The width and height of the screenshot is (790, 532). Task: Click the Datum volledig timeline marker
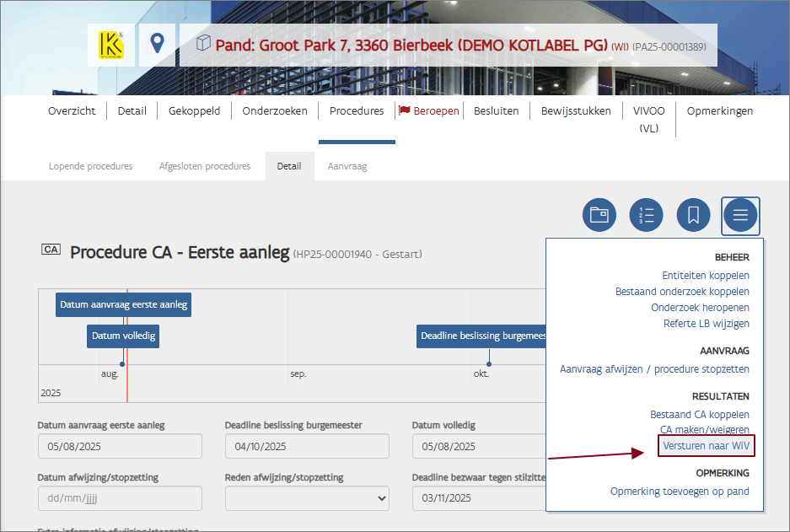point(124,336)
